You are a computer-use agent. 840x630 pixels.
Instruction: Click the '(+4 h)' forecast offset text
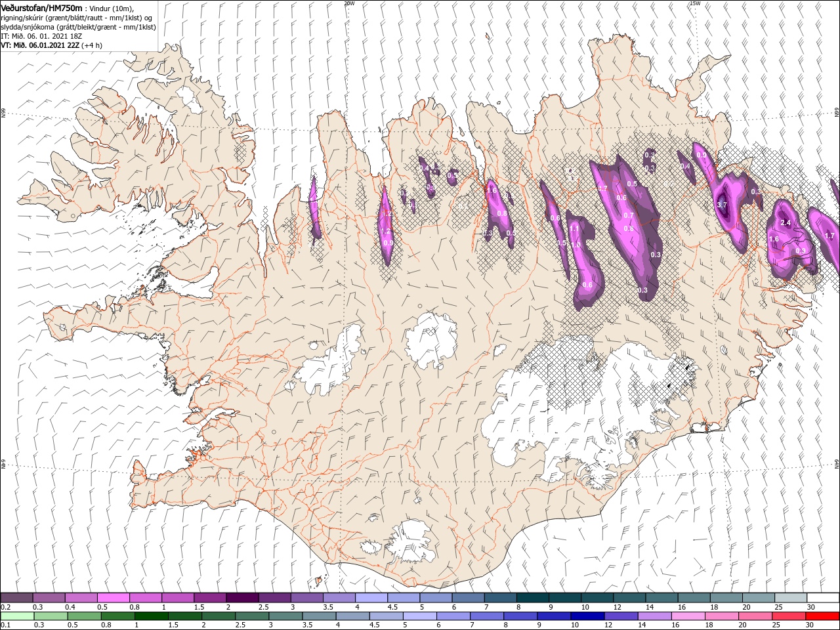pyautogui.click(x=92, y=45)
